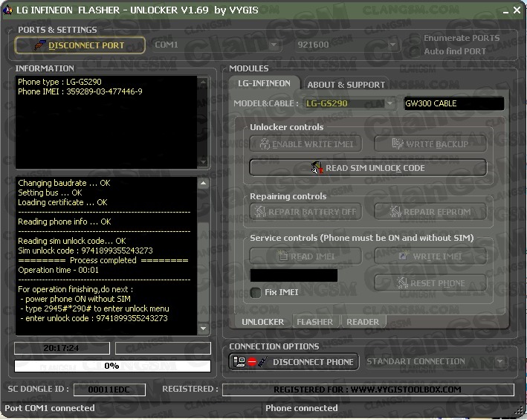Click the Disconnect Port button
Screen dimensions: 527x420
pyautogui.click(x=80, y=45)
